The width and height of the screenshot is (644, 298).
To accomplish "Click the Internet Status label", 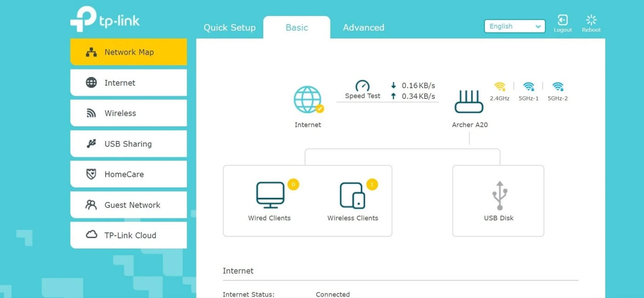I will click(248, 294).
